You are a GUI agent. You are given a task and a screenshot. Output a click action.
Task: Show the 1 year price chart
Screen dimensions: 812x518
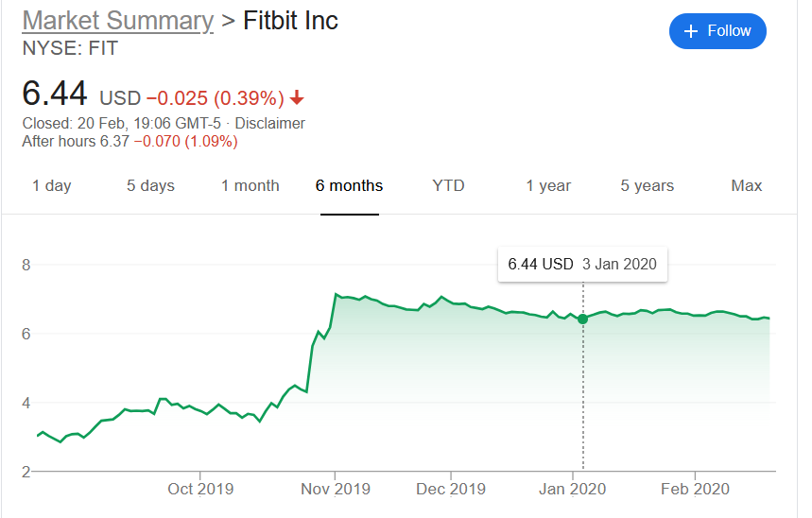[548, 185]
